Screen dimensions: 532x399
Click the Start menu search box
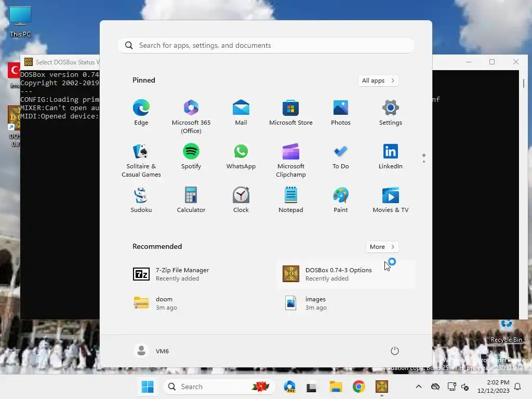[266, 46]
